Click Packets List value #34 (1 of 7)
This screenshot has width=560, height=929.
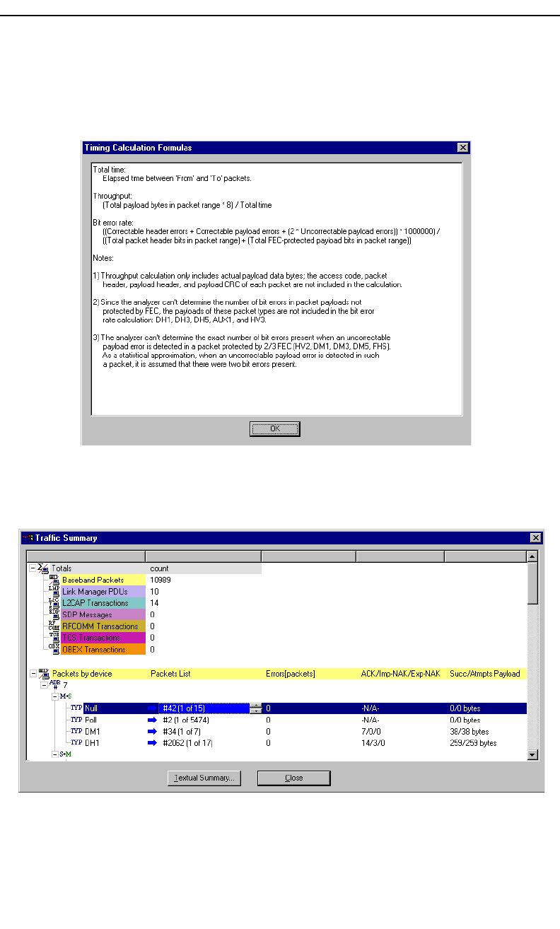[182, 732]
